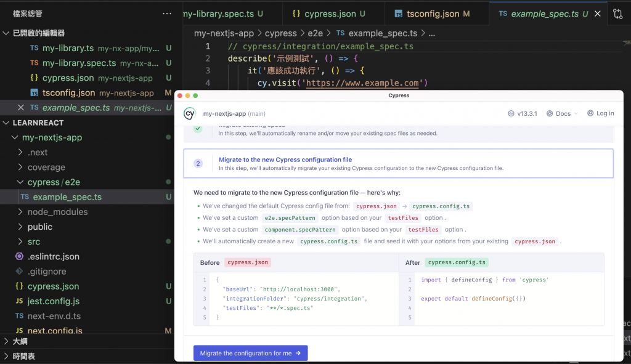Viewport: 631px width, 364px height.
Task: Click cypress in the editor breadcrumb
Action: (280, 33)
